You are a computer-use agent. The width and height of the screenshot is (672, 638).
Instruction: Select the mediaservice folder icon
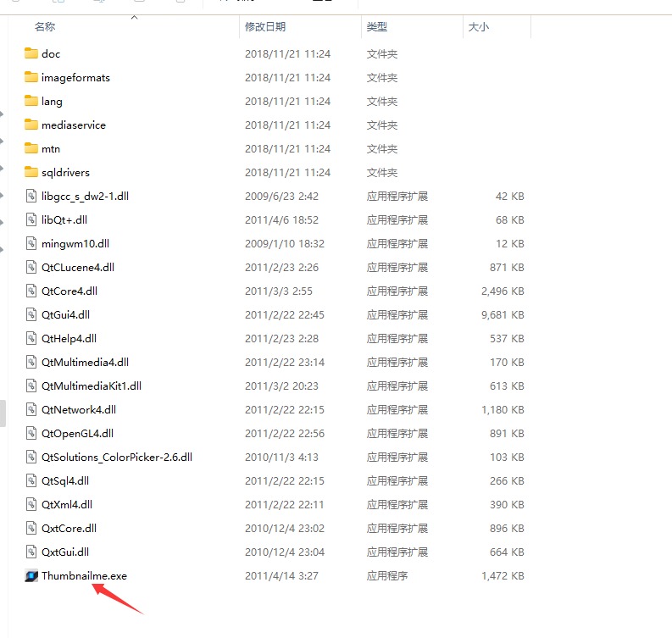[31, 125]
